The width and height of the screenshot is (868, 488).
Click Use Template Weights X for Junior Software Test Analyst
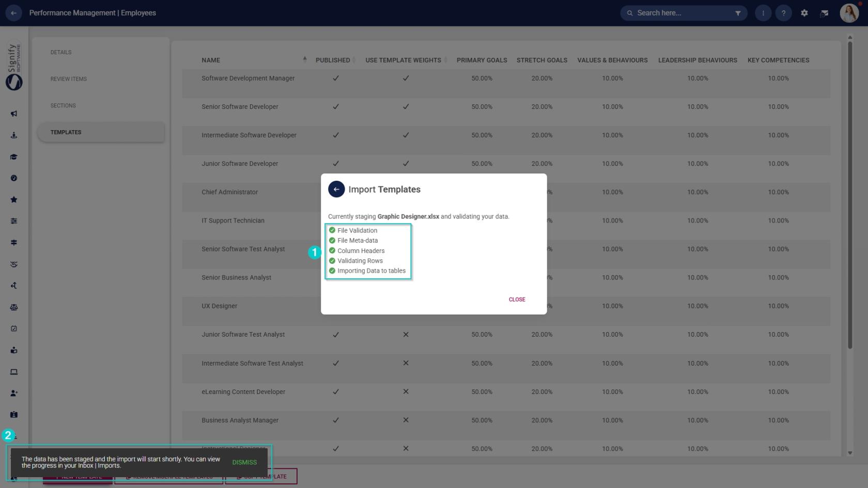pos(406,335)
